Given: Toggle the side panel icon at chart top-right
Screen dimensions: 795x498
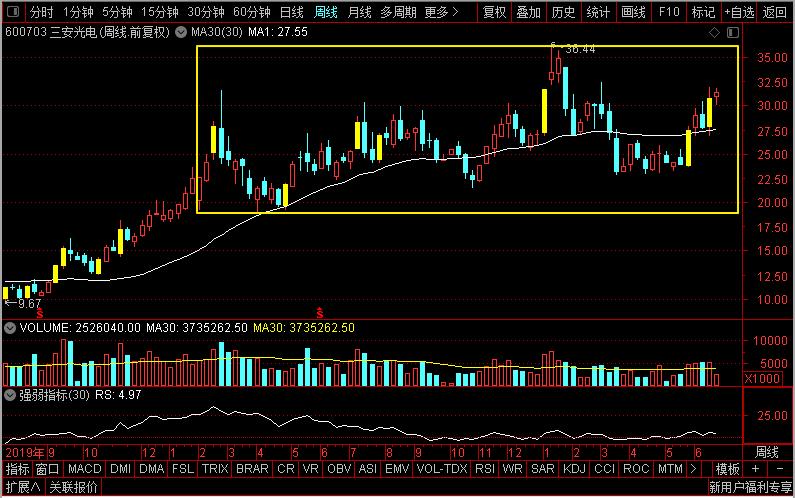Looking at the screenshot, I should click(x=733, y=32).
